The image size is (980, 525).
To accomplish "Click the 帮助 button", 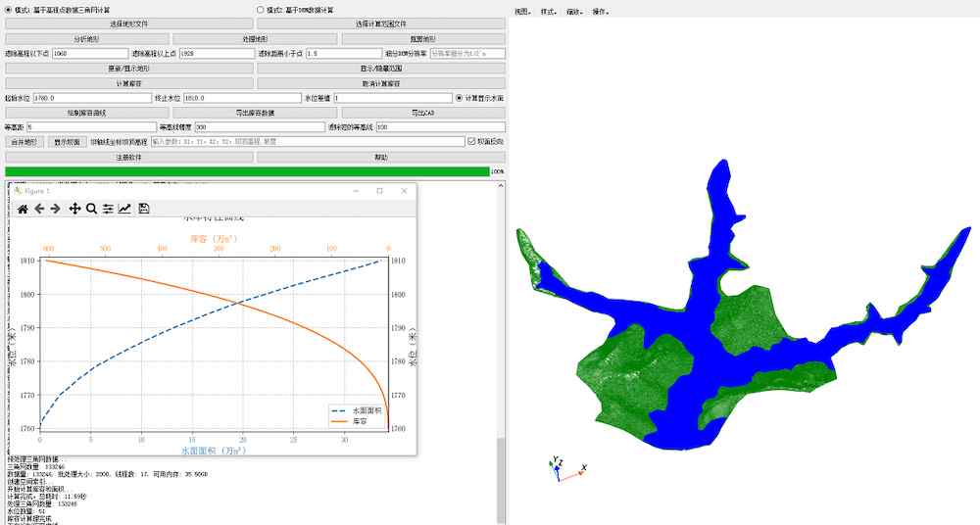I will coord(381,157).
